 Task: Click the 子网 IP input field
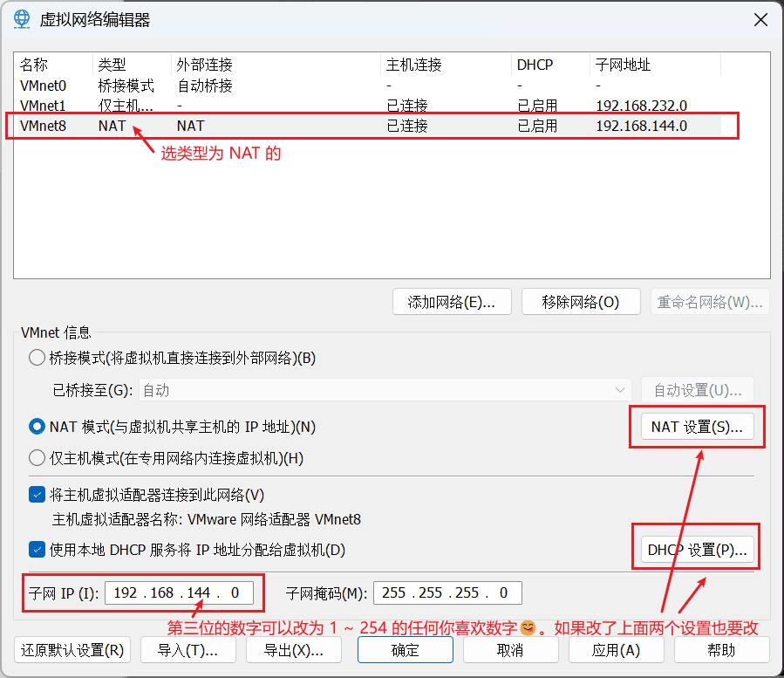pyautogui.click(x=179, y=593)
